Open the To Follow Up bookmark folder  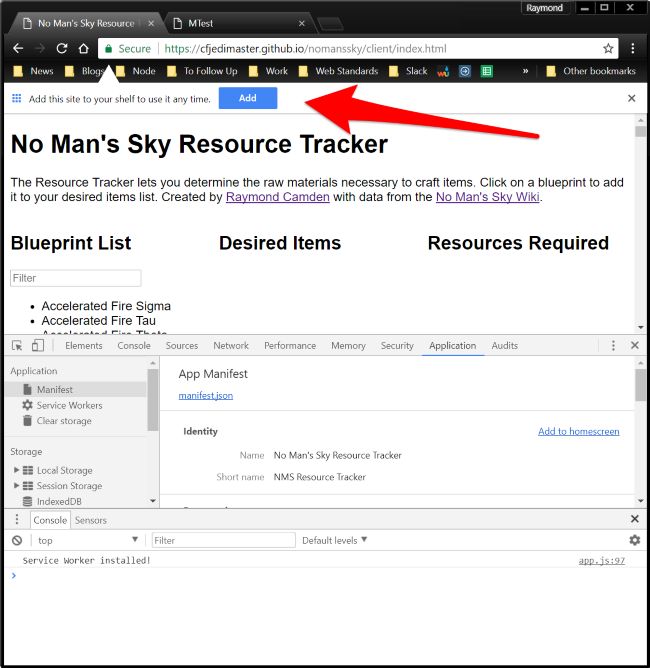pyautogui.click(x=203, y=71)
